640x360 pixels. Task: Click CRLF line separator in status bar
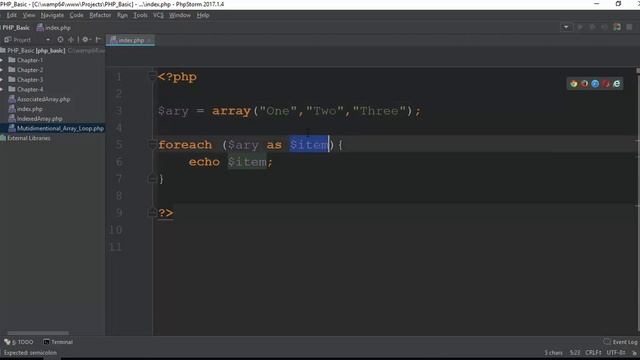click(x=593, y=353)
